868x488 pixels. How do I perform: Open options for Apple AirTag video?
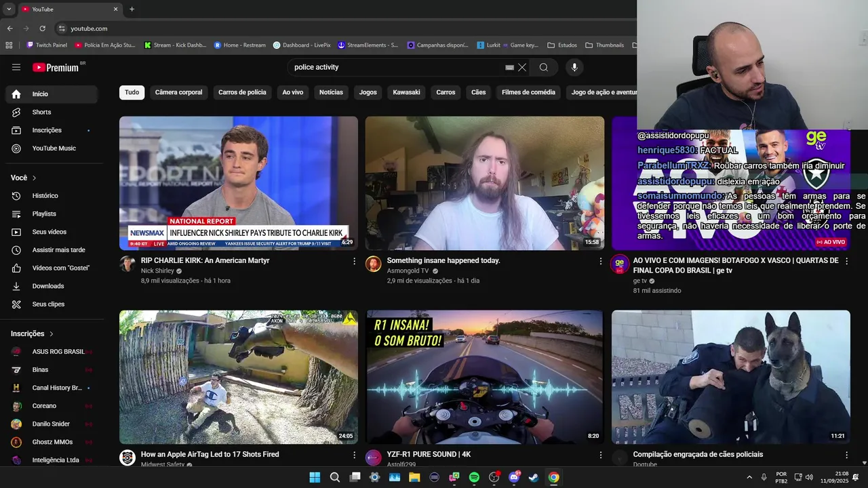click(354, 455)
